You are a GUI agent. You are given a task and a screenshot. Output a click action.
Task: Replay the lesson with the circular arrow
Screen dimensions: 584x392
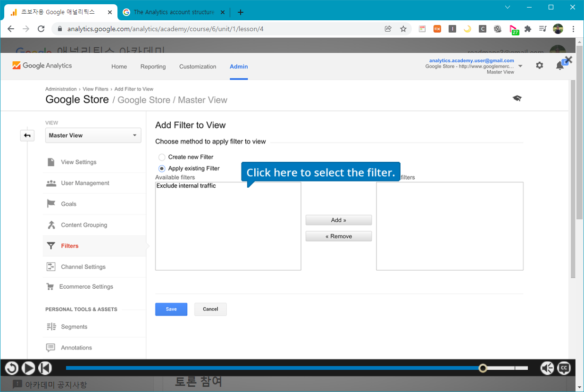point(12,368)
